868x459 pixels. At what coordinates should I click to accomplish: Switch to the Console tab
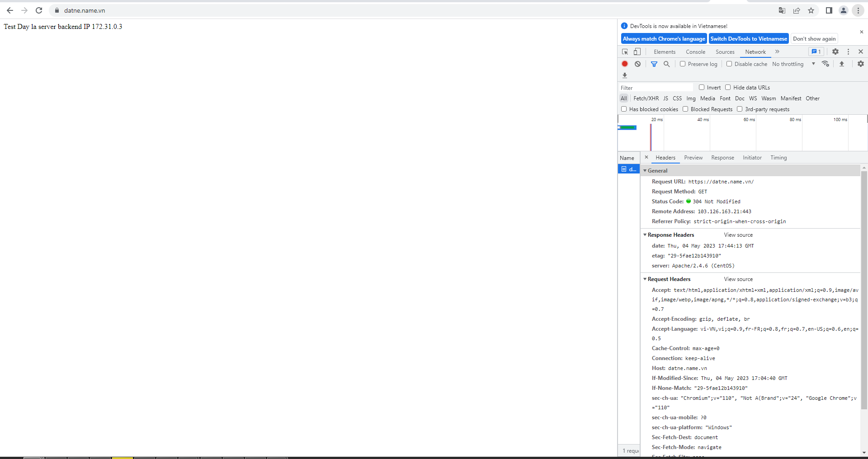695,52
